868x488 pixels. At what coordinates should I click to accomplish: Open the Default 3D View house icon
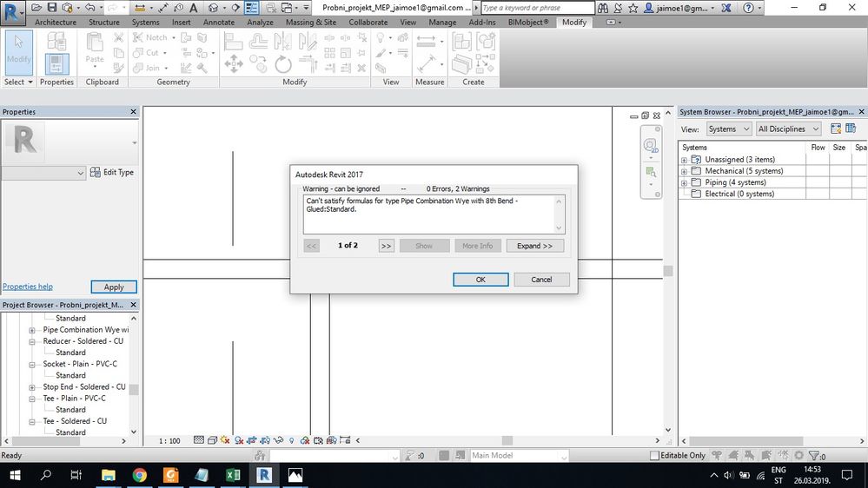(213, 8)
